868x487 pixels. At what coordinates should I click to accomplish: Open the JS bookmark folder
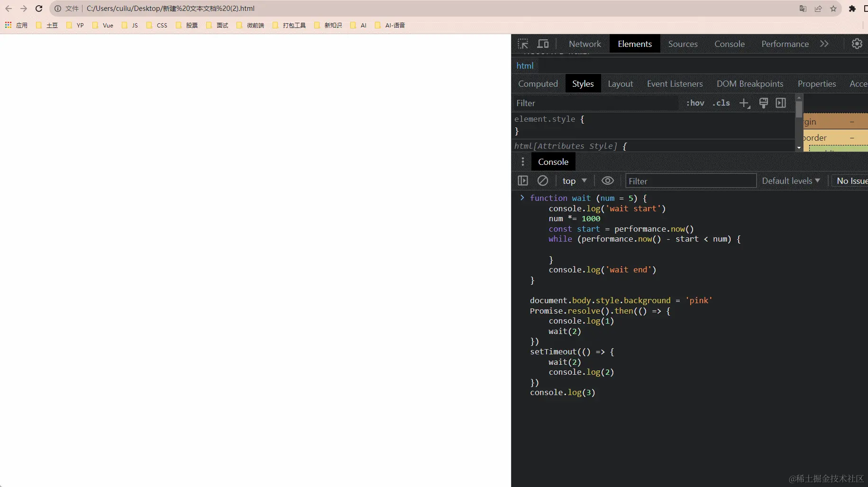pyautogui.click(x=130, y=25)
